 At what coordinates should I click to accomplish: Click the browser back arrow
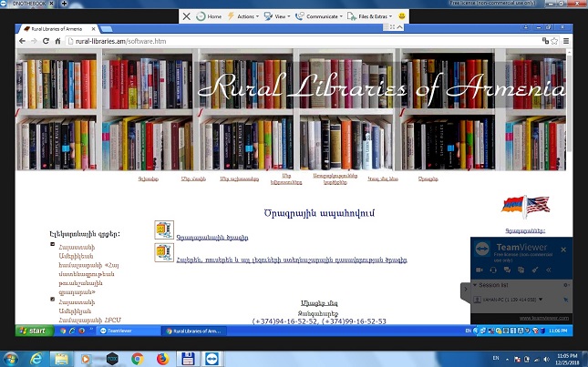pos(22,41)
